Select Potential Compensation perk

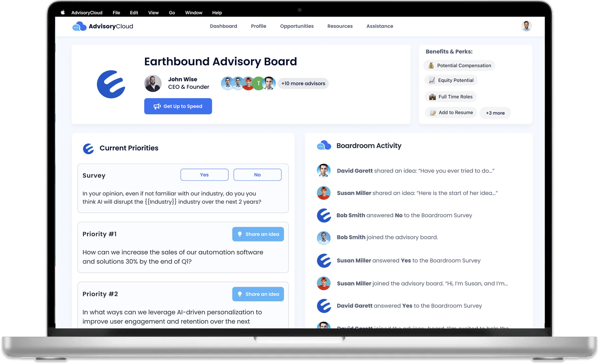[459, 65]
